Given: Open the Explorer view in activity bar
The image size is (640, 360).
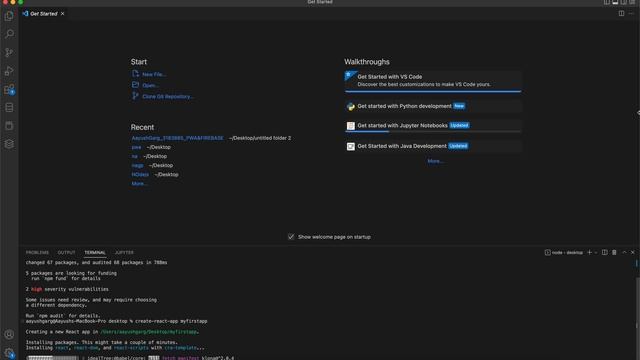Looking at the screenshot, I should (x=9, y=16).
